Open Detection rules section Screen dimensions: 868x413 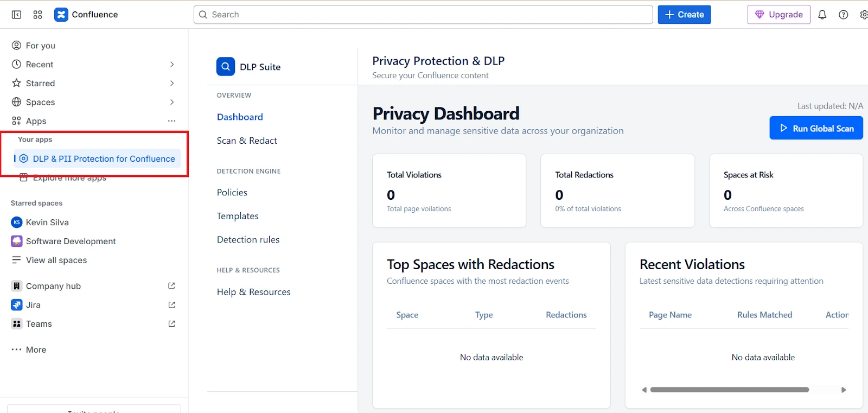[248, 240]
